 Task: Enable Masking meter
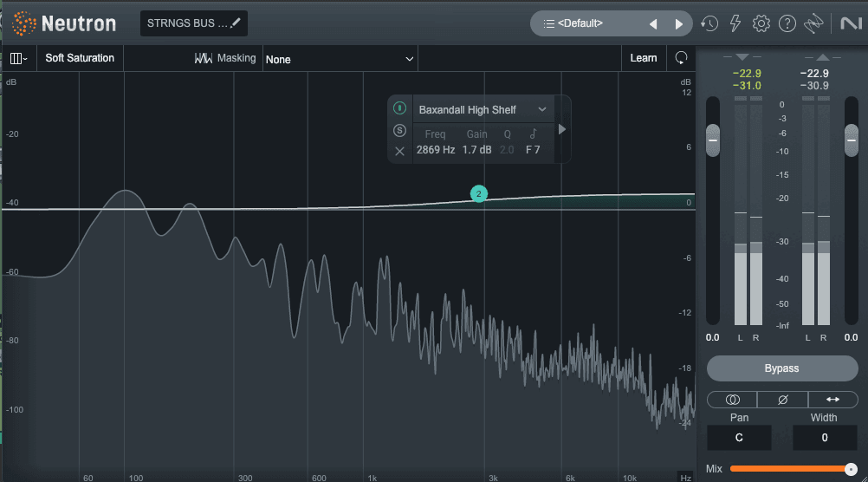coord(225,58)
